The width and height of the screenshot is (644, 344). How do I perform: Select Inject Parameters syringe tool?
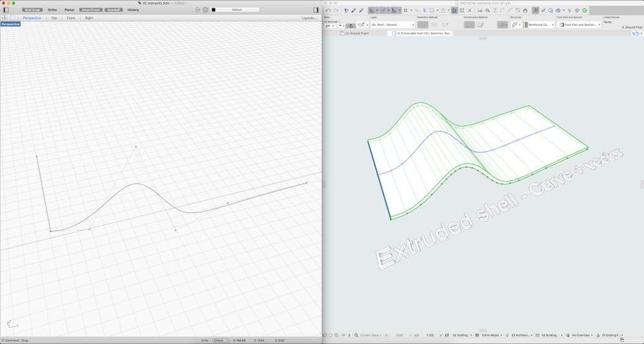pos(361,11)
